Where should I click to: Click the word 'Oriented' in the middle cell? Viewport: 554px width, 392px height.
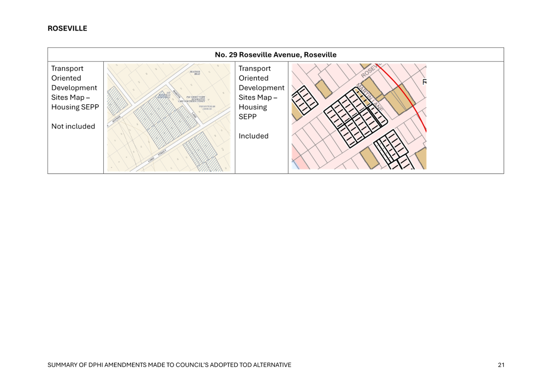tap(253, 78)
